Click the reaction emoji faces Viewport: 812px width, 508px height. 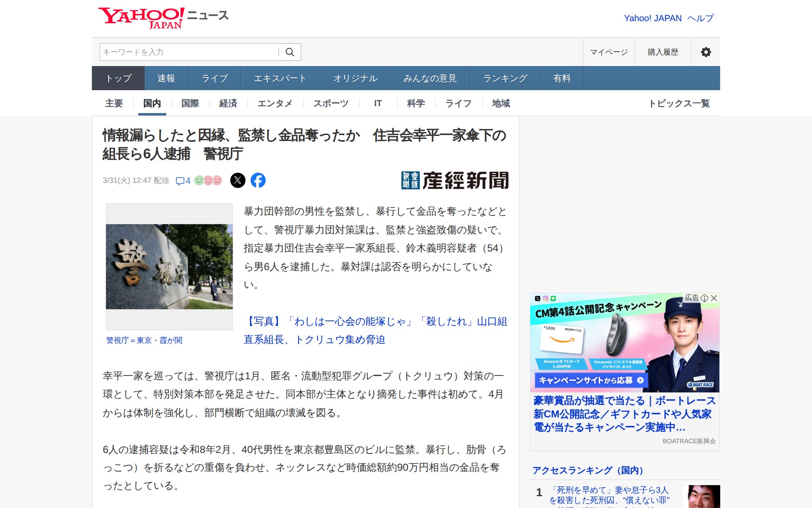coord(208,180)
